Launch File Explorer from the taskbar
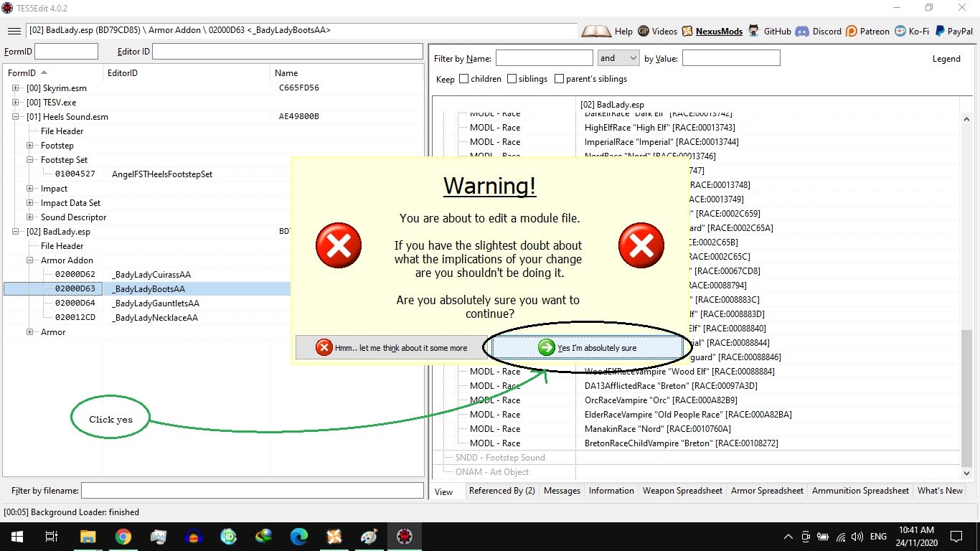Image resolution: width=980 pixels, height=551 pixels. pyautogui.click(x=88, y=536)
